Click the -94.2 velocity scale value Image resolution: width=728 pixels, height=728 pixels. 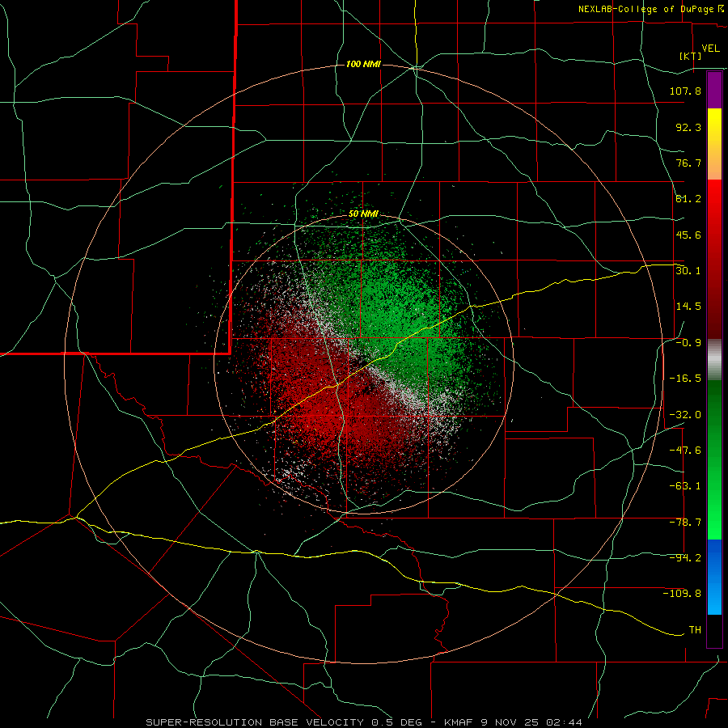point(685,558)
